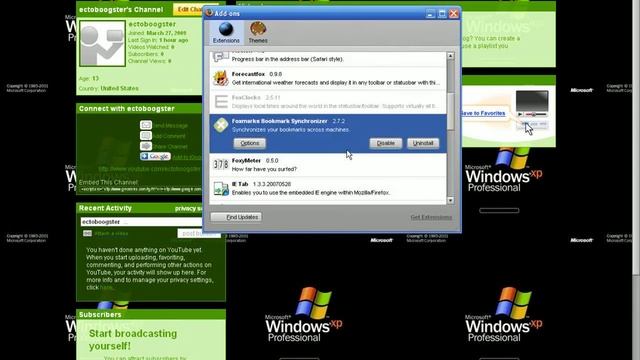Click the Embed This Channel code field
This screenshot has height=360, width=640.
coord(140,189)
